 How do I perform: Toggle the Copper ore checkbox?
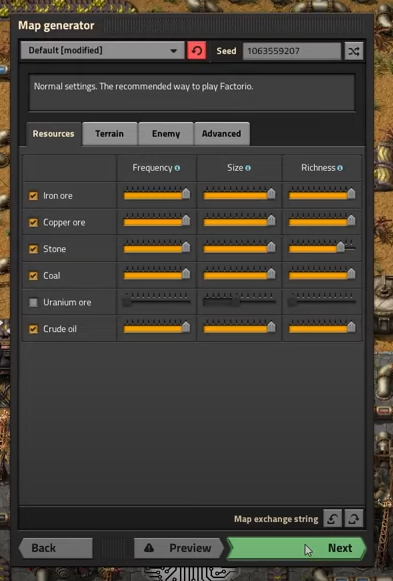point(33,222)
